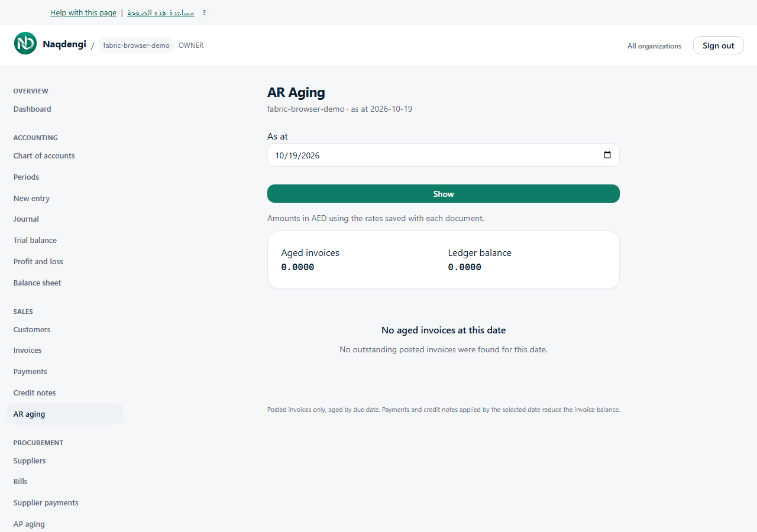Click the question mark help icon
Screen dimensions: 757x532
click(204, 12)
